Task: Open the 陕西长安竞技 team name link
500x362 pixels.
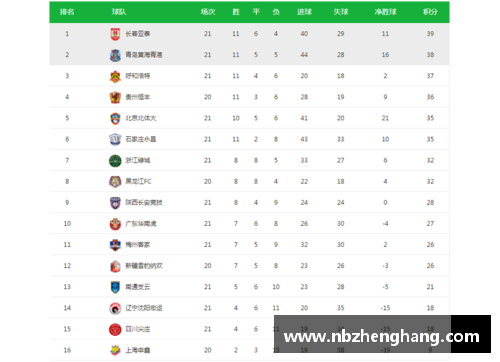Action: click(144, 203)
